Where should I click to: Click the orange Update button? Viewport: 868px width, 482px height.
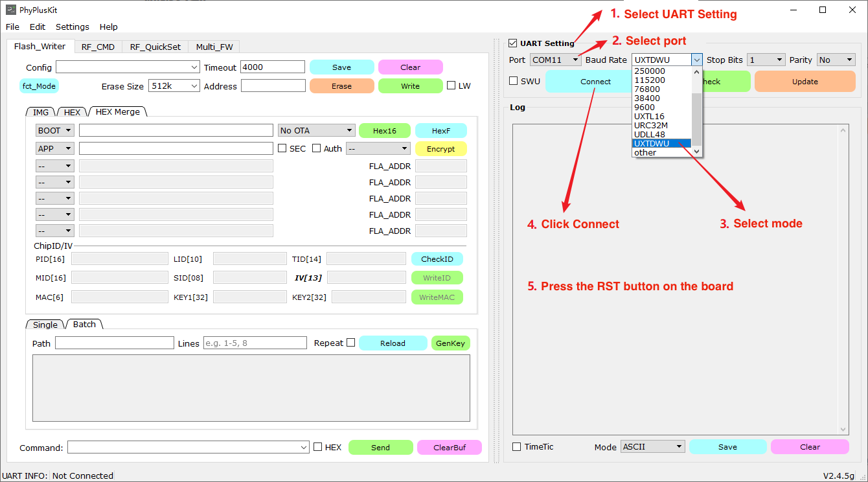click(805, 82)
